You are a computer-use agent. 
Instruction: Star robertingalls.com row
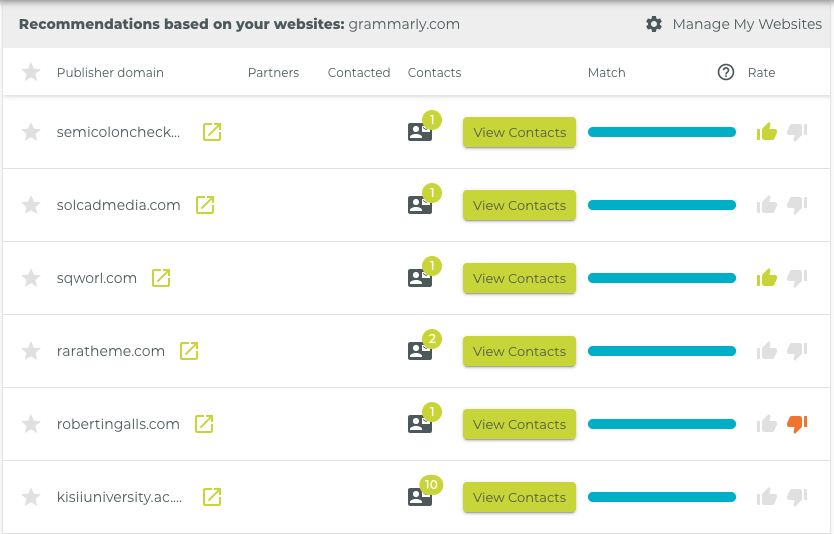pos(31,424)
